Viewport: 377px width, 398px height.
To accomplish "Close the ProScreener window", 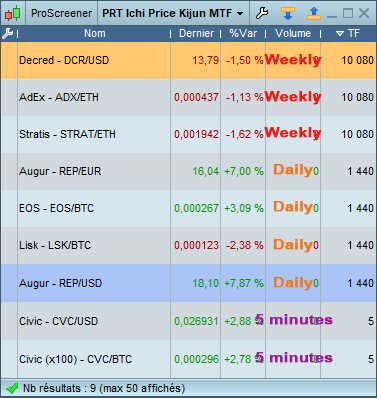I will pyautogui.click(x=364, y=13).
